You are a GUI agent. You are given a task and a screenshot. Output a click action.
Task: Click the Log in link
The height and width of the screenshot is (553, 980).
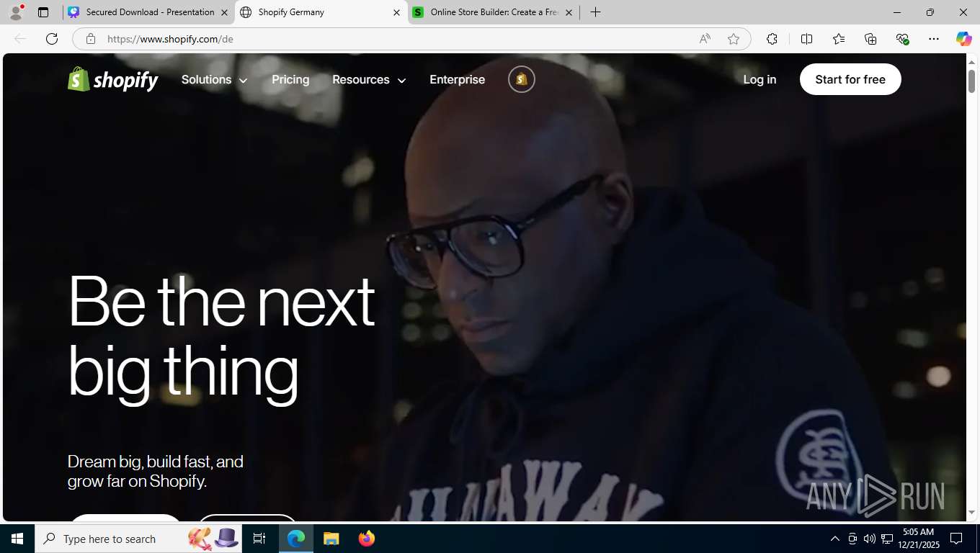[759, 79]
